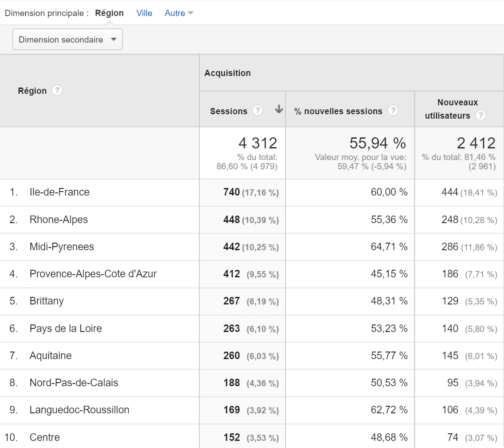Screen dimensions: 504x448
Task: Click new users value 95 Nord-Pas-de-Calais
Action: (452, 383)
